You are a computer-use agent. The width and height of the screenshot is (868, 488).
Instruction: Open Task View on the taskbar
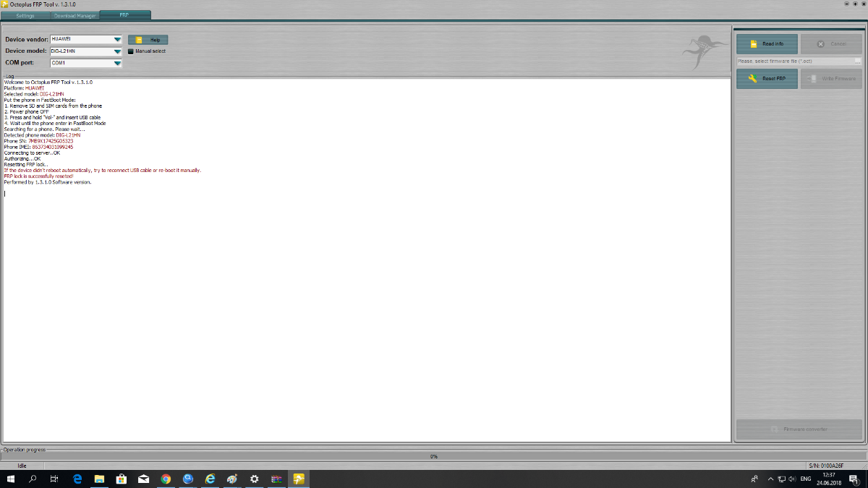[x=54, y=479]
